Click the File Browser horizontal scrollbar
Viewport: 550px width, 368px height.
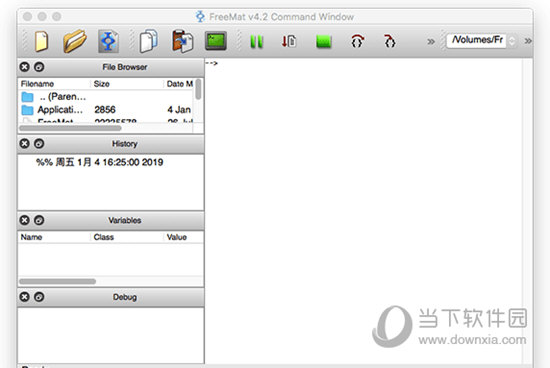point(70,128)
